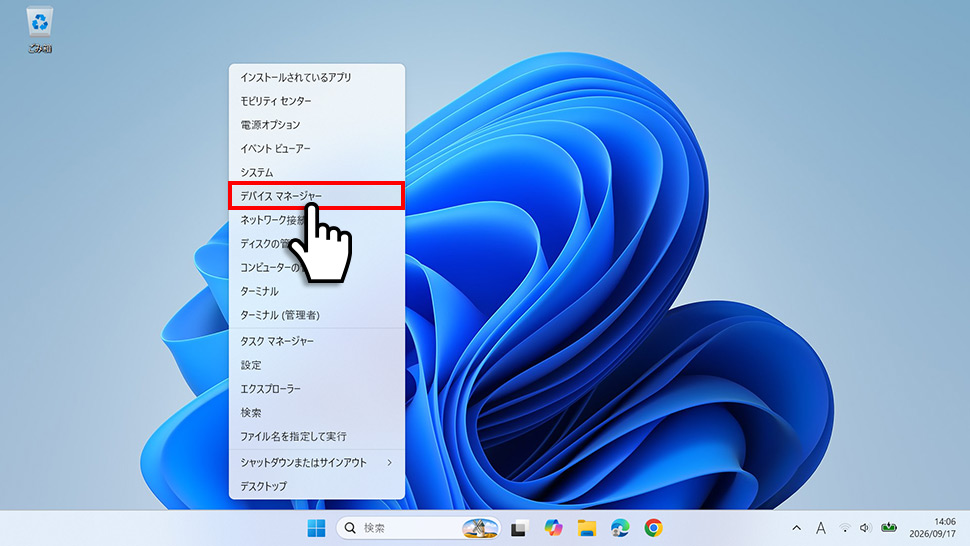
Task: Click the search highlight windmill image
Action: 479,528
